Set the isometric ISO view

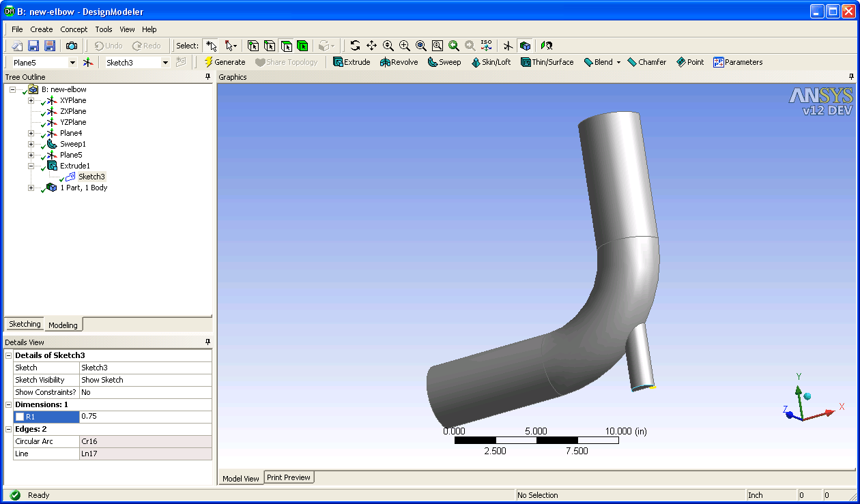click(486, 46)
